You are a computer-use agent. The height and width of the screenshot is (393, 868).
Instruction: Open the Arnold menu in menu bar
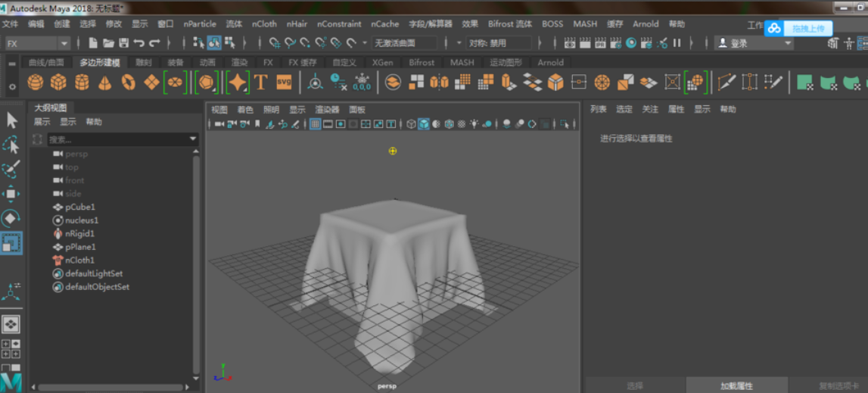[646, 23]
